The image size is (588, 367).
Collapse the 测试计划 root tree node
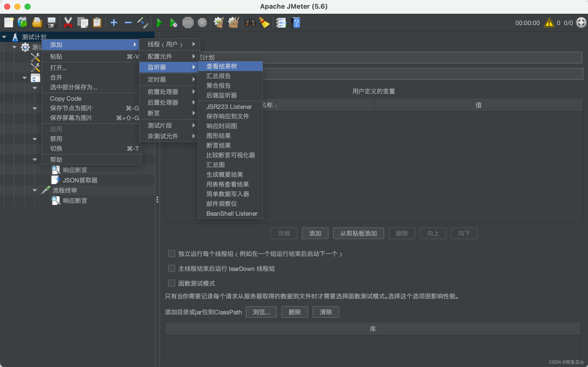coord(4,37)
